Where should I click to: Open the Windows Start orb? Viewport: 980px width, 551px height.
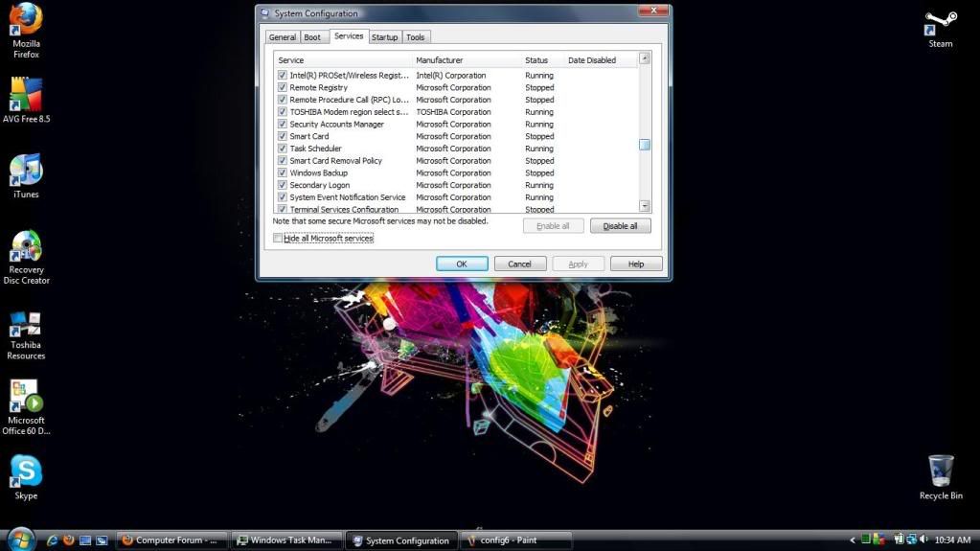21,540
